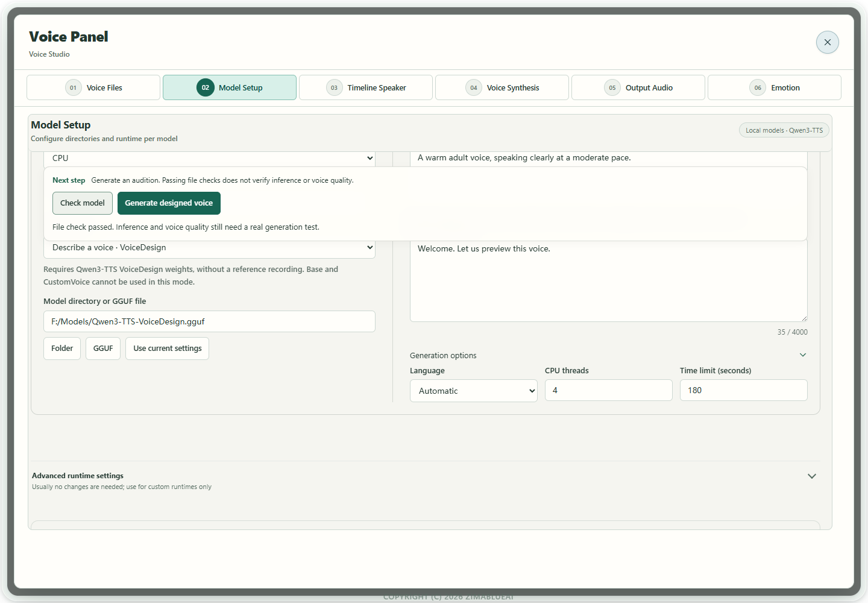This screenshot has height=603, width=868.
Task: Open the Voice Files tab
Action: (93, 87)
